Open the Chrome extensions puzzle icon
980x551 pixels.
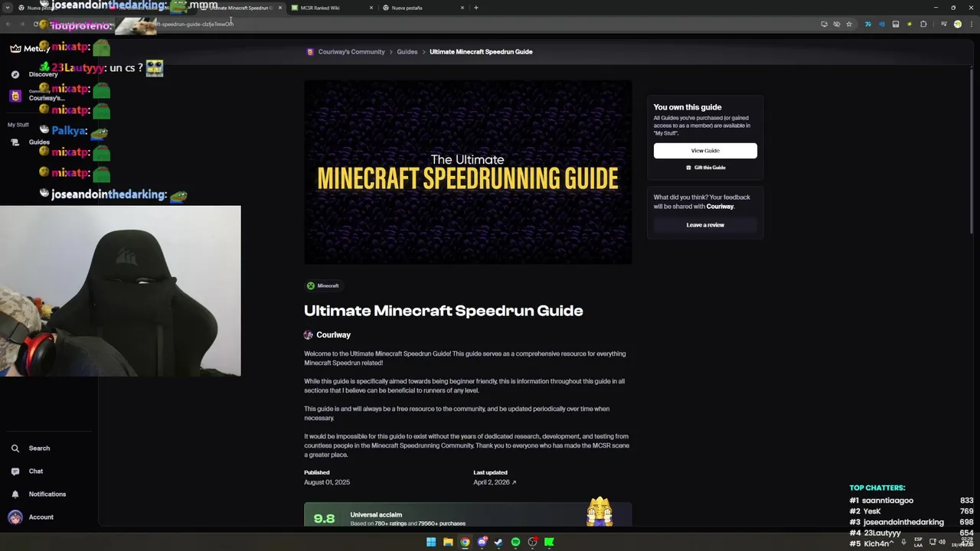pyautogui.click(x=923, y=24)
